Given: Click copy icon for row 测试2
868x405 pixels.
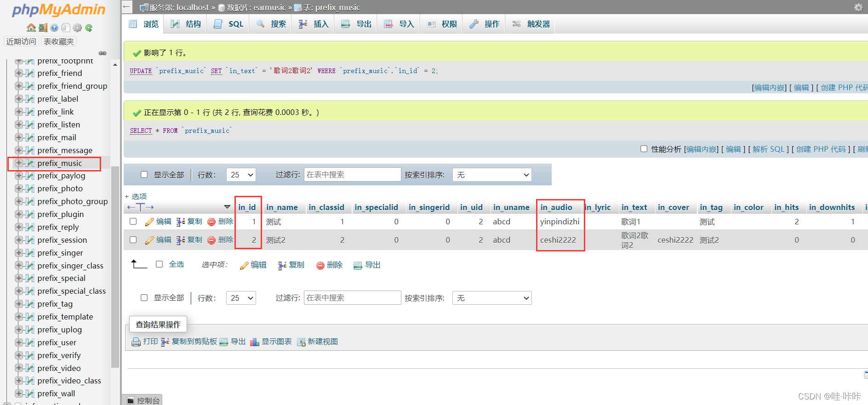Looking at the screenshot, I should tap(181, 240).
